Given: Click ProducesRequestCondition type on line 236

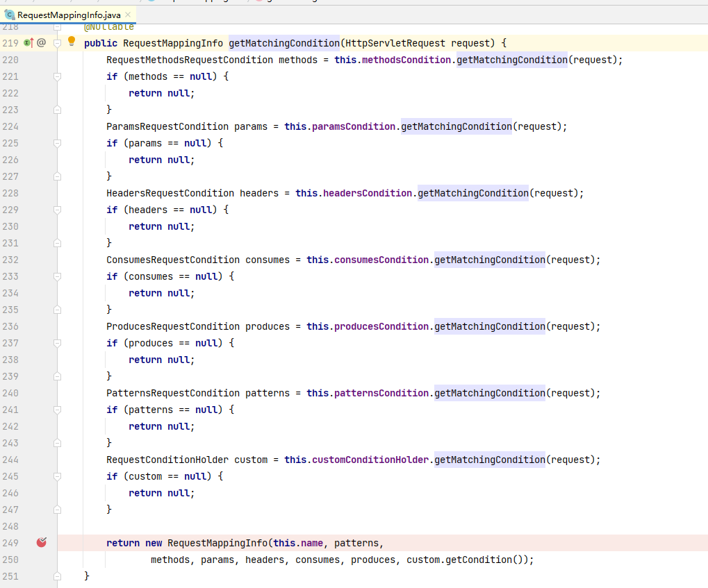Looking at the screenshot, I should (173, 327).
